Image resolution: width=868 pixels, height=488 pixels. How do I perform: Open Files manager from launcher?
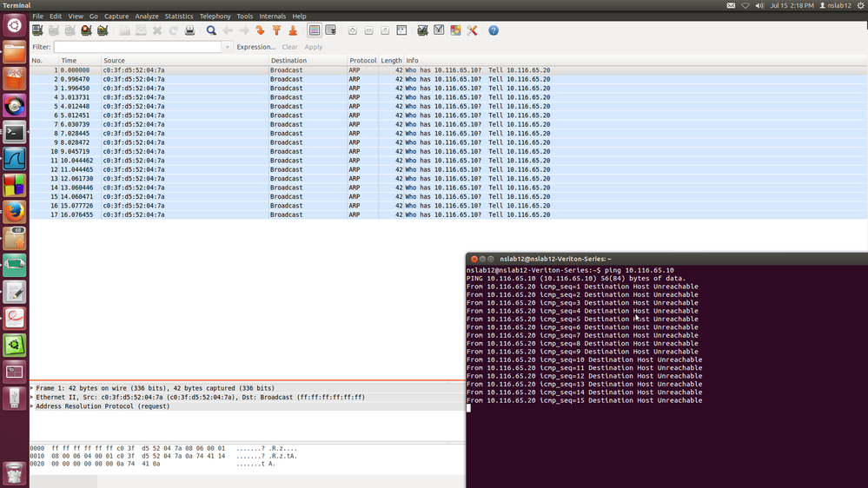pos(15,52)
